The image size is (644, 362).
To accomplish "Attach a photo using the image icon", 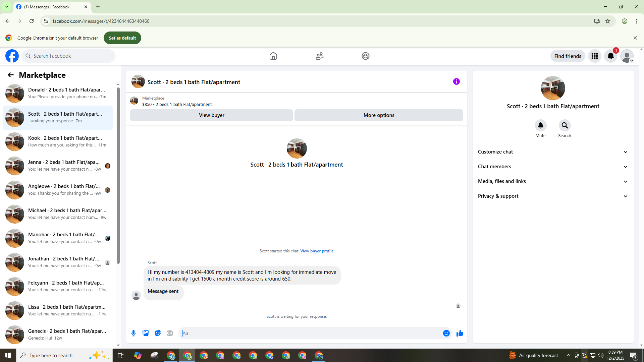I will pyautogui.click(x=146, y=333).
